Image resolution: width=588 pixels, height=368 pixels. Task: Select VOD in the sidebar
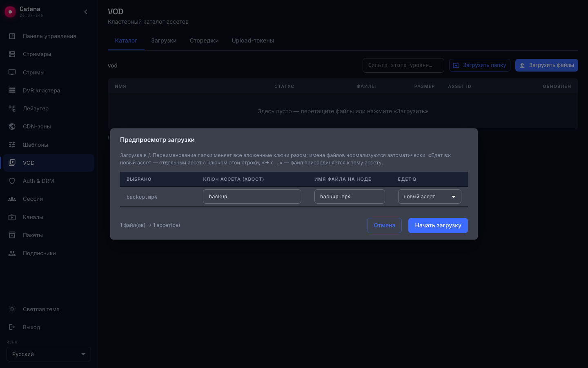tap(49, 163)
